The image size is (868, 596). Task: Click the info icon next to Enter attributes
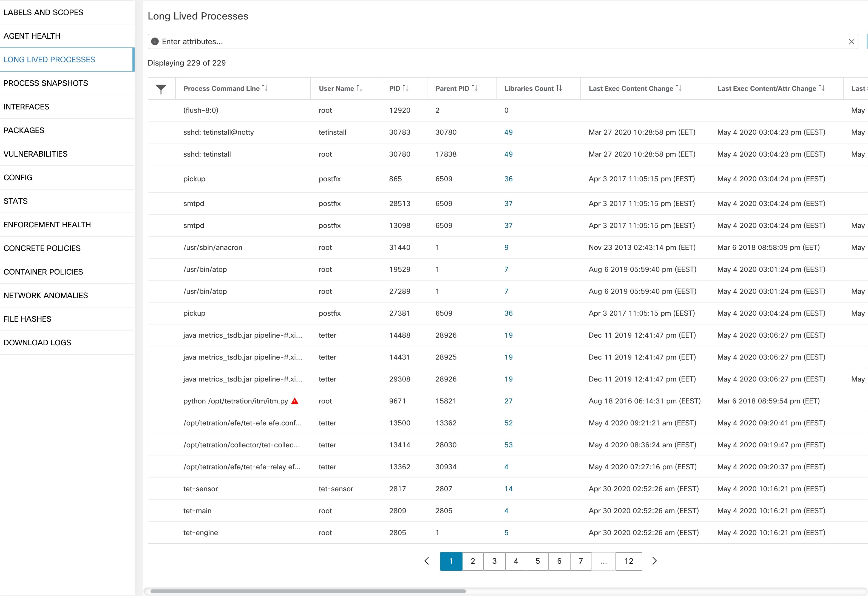coord(156,42)
